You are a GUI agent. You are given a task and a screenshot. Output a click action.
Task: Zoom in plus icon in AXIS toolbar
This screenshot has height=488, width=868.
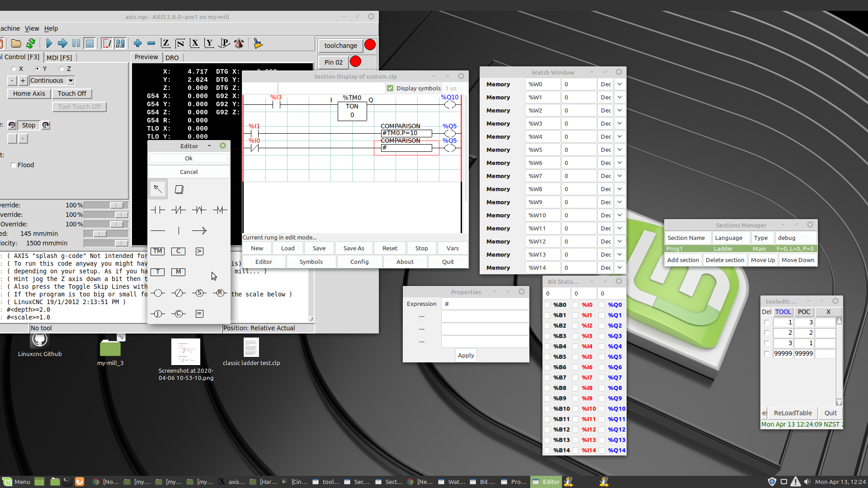(138, 43)
